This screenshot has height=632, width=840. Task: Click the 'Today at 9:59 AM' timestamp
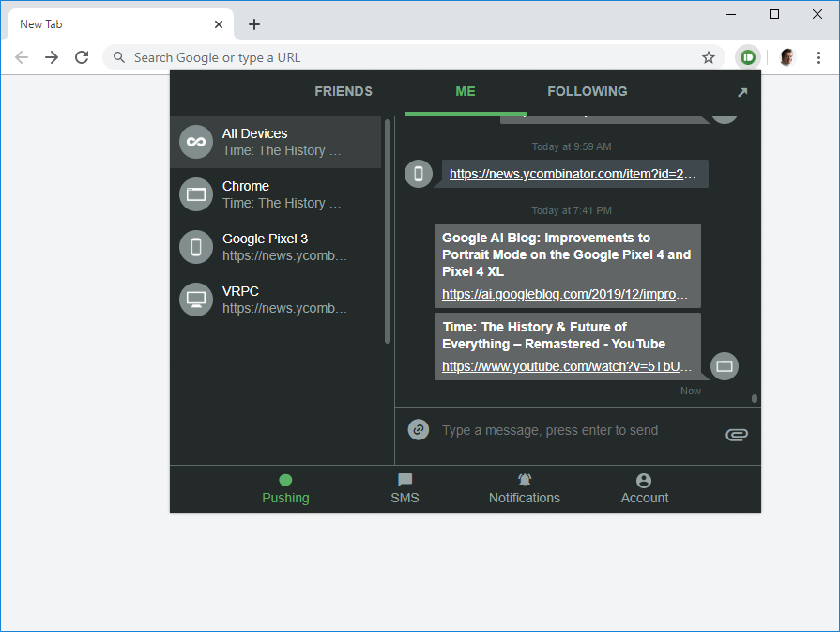[571, 146]
